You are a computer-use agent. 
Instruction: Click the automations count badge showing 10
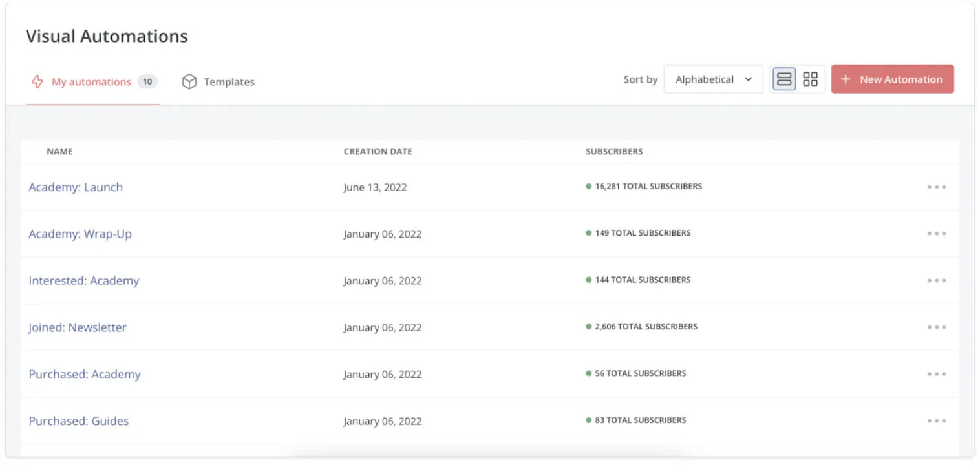click(147, 82)
